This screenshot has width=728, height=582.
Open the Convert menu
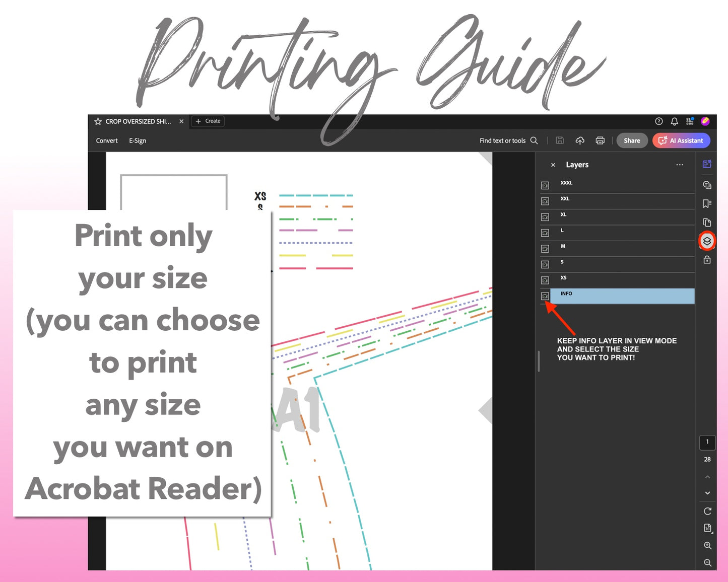click(107, 140)
